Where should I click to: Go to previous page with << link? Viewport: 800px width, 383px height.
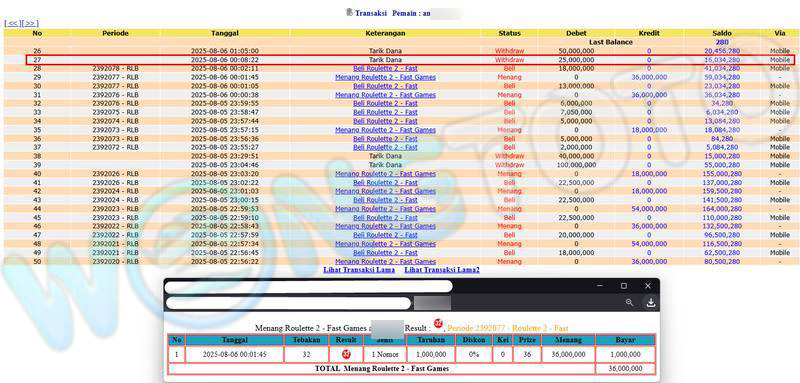click(12, 23)
